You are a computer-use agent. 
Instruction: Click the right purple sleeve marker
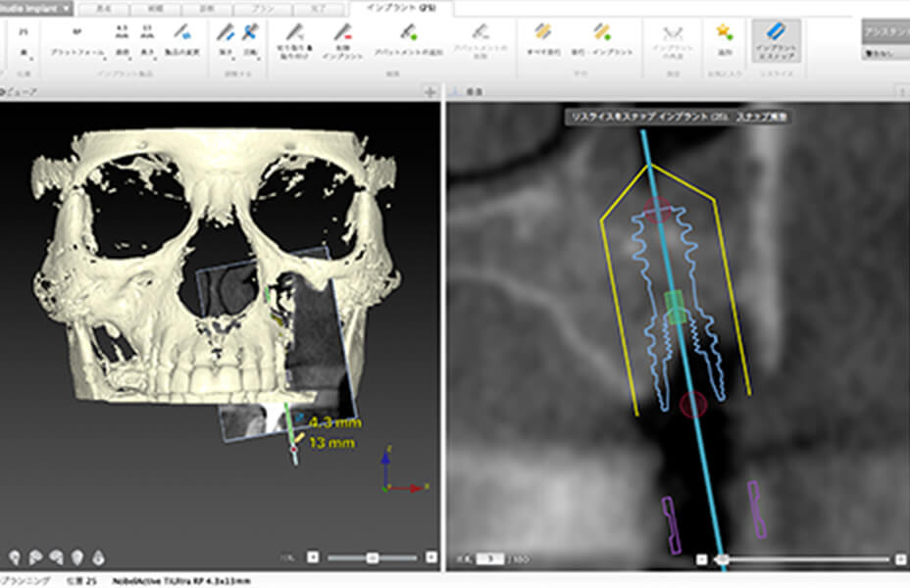pyautogui.click(x=757, y=510)
